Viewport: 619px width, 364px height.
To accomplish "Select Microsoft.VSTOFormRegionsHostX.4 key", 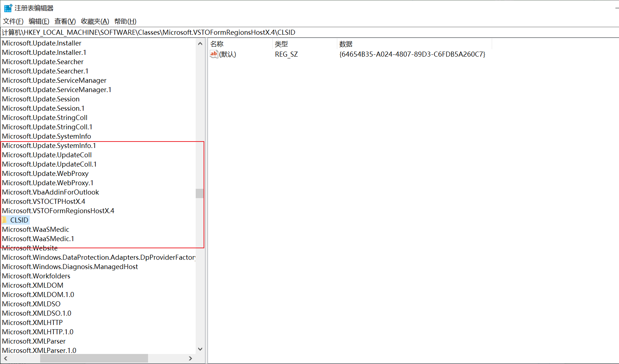I will pos(58,211).
